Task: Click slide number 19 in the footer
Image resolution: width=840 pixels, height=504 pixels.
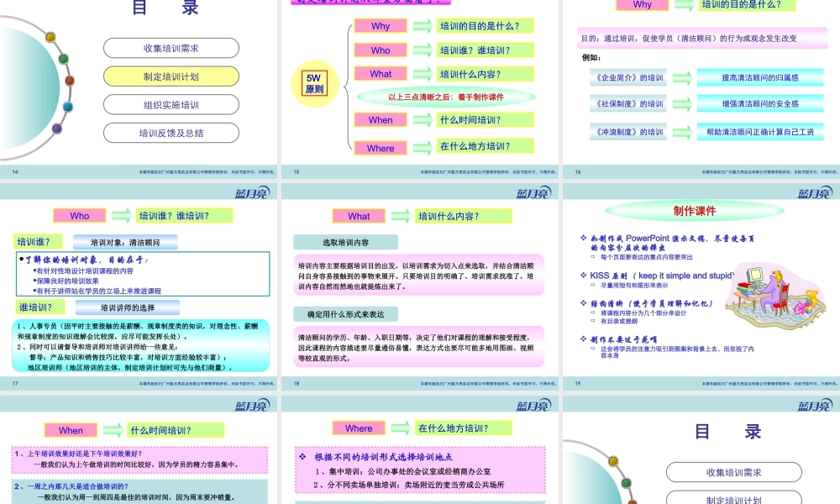Action: 578,384
